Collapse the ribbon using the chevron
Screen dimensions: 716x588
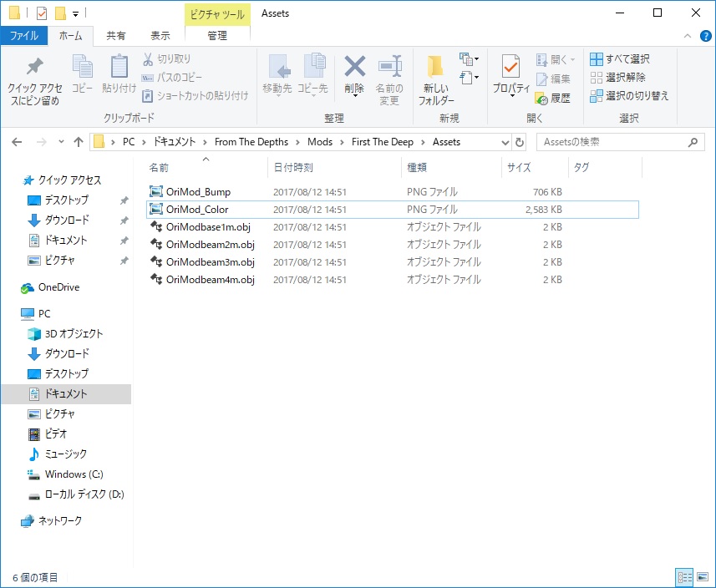coord(688,36)
